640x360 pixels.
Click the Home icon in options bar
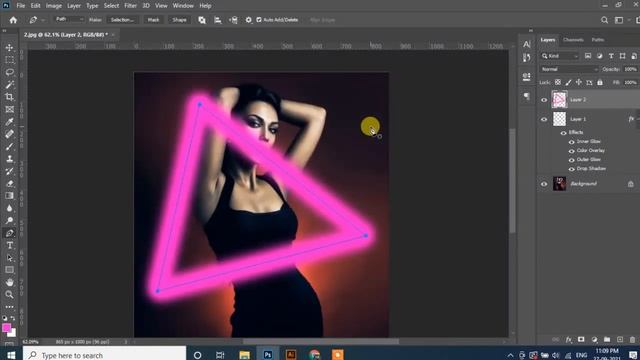click(x=13, y=20)
